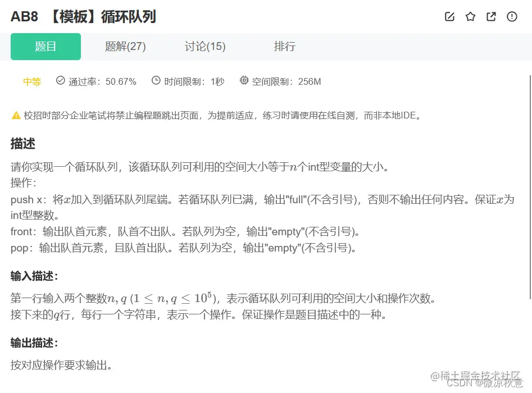532x393 pixels.
Task: Open the report problem exclamation icon
Action: click(x=512, y=17)
